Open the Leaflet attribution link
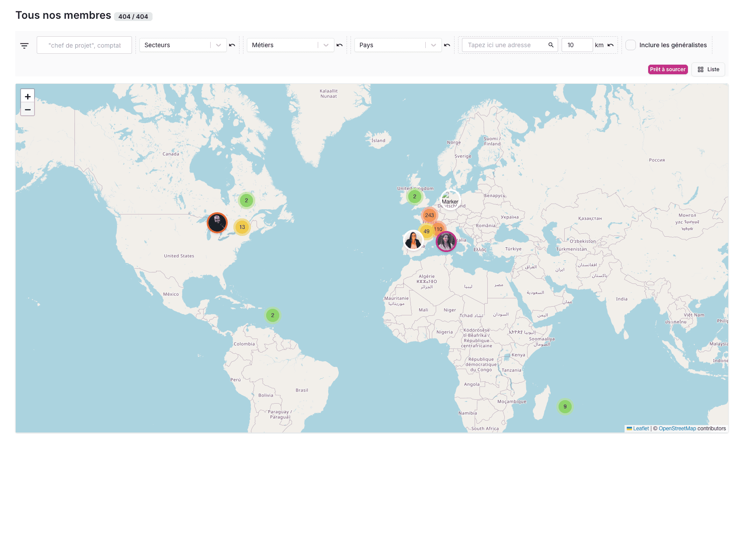Image resolution: width=743 pixels, height=560 pixels. 641,429
